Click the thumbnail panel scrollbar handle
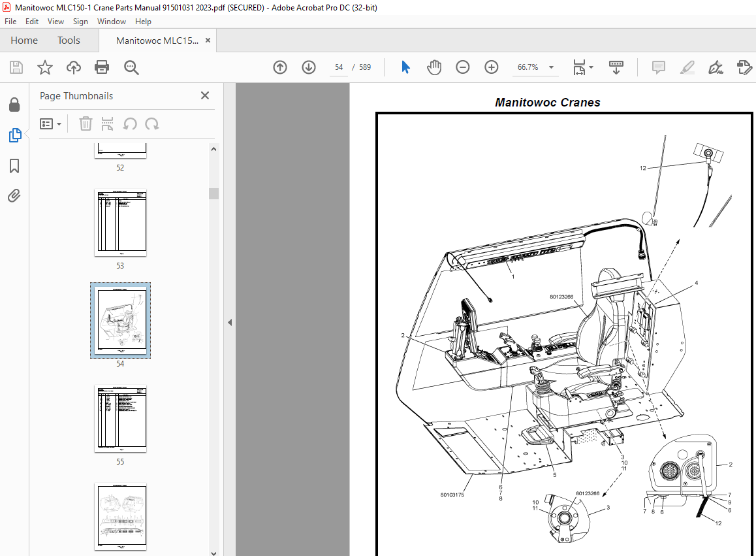The width and height of the screenshot is (756, 556). [213, 193]
